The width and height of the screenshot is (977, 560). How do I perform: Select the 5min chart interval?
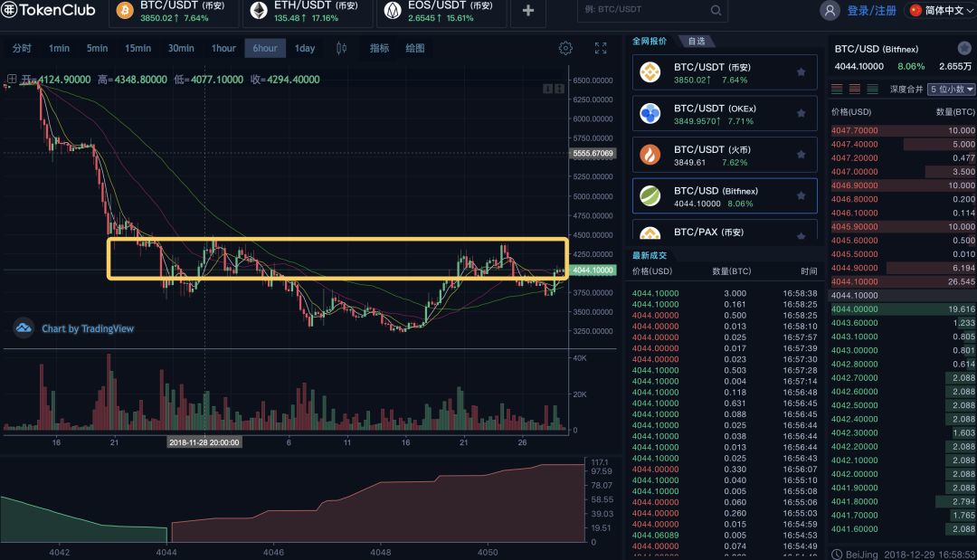(x=97, y=48)
